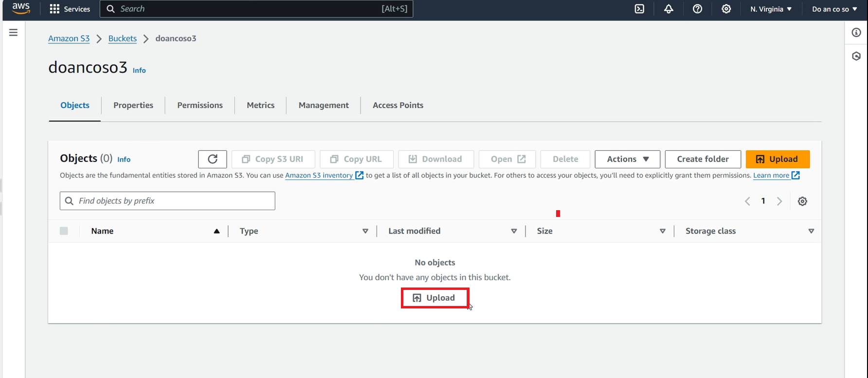The width and height of the screenshot is (868, 378).
Task: Toggle the select all objects checkbox
Action: pyautogui.click(x=64, y=231)
